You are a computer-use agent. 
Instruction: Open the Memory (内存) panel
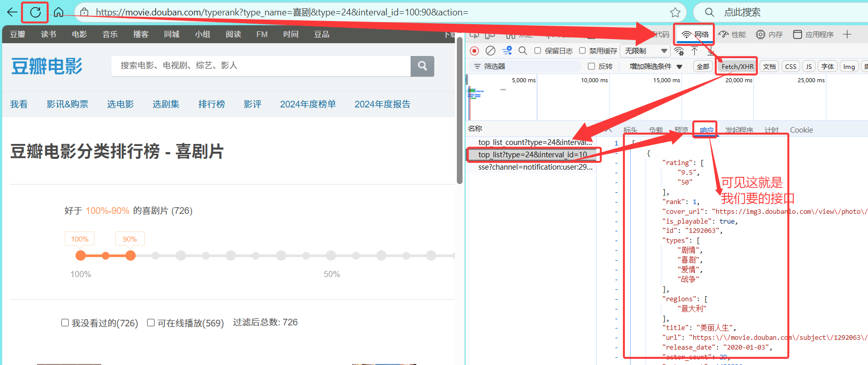[769, 34]
